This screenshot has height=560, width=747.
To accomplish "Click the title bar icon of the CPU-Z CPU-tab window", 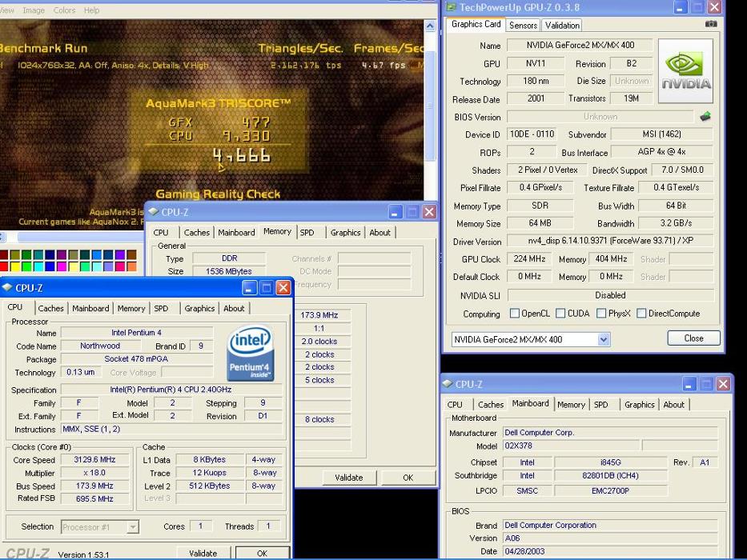I will tap(7, 288).
